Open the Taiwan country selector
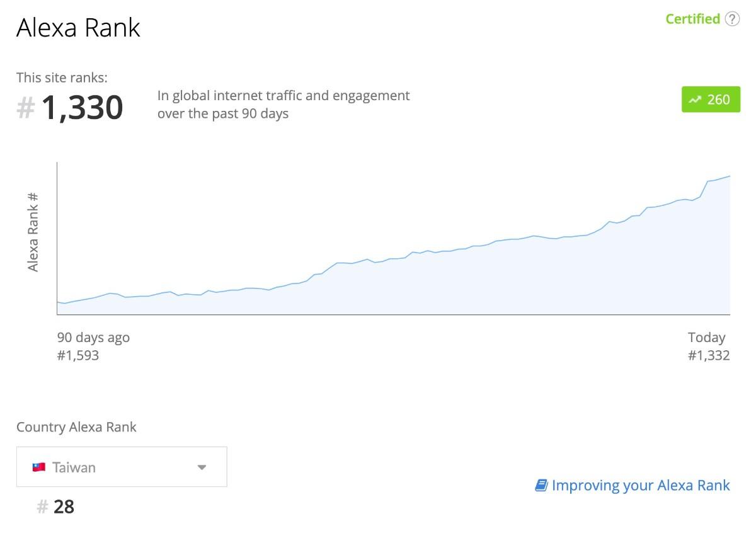Viewport: 756px width, 560px height. 121,467
